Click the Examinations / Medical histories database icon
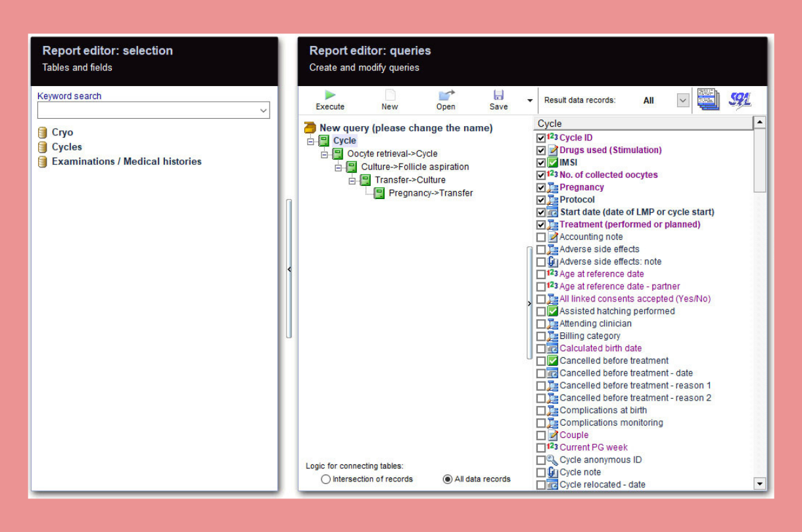 pyautogui.click(x=43, y=162)
